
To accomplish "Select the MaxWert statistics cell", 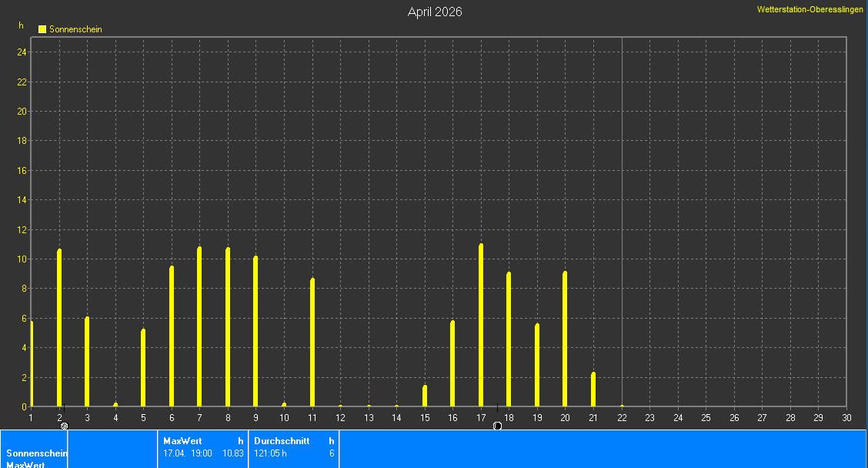I will click(203, 448).
